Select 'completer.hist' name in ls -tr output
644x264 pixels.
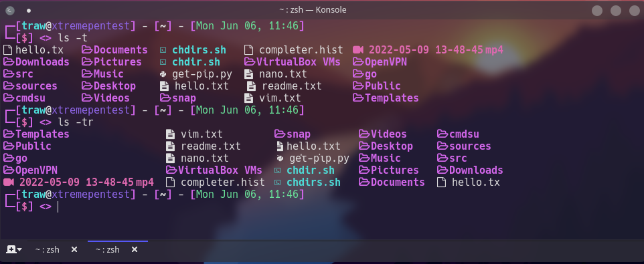[223, 182]
